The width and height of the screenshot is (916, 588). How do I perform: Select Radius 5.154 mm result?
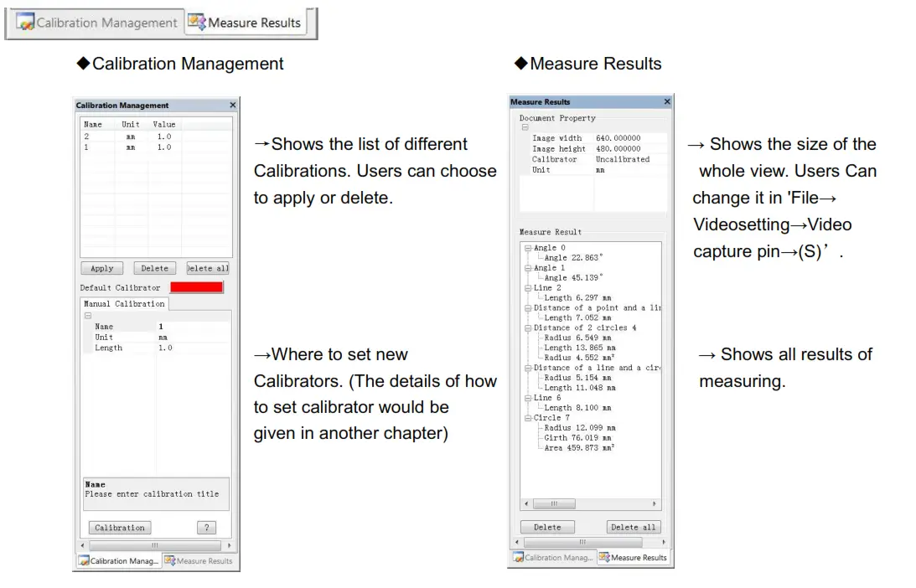coord(577,378)
